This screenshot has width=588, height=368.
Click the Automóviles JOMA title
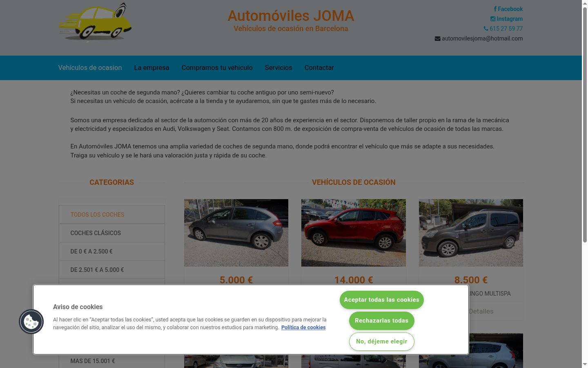point(291,16)
